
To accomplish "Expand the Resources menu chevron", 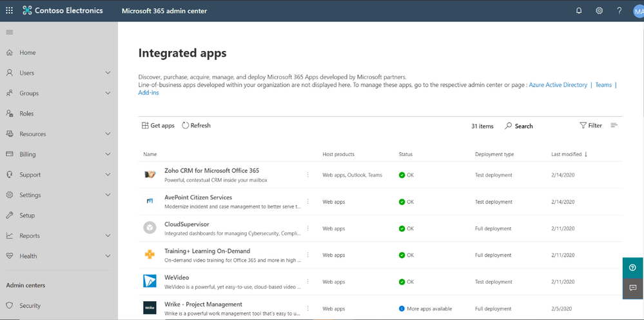I will pos(108,134).
